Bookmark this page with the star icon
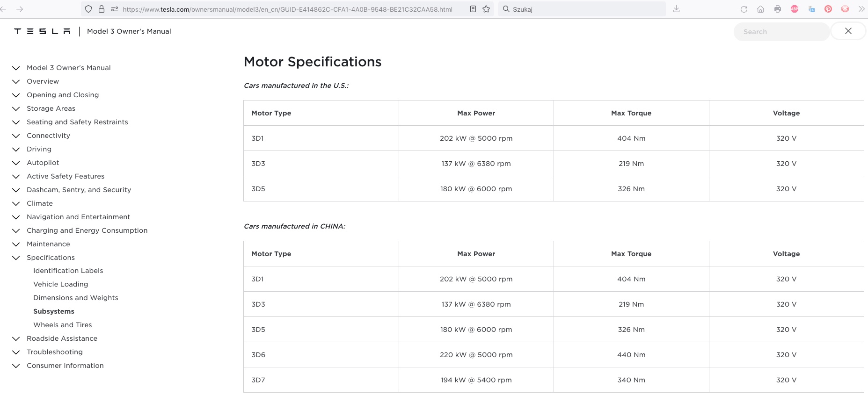868x402 pixels. click(486, 9)
